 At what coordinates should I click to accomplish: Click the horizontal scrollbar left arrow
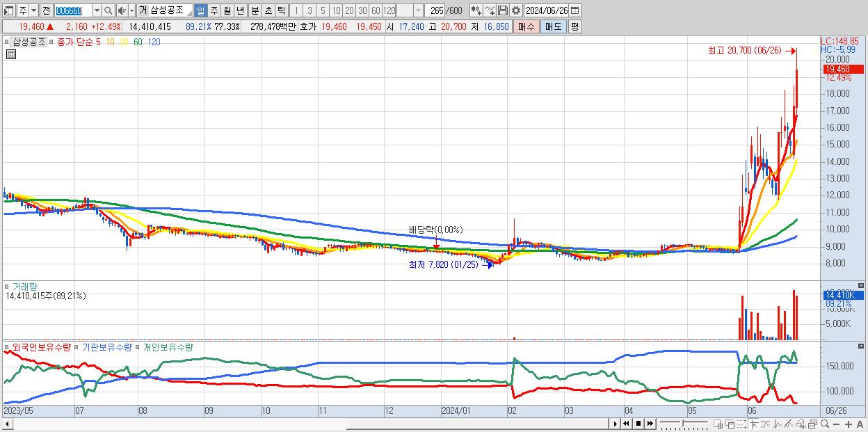[7, 424]
